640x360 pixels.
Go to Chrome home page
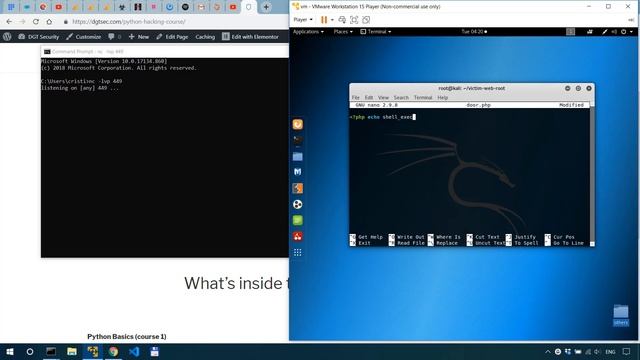tap(49, 22)
